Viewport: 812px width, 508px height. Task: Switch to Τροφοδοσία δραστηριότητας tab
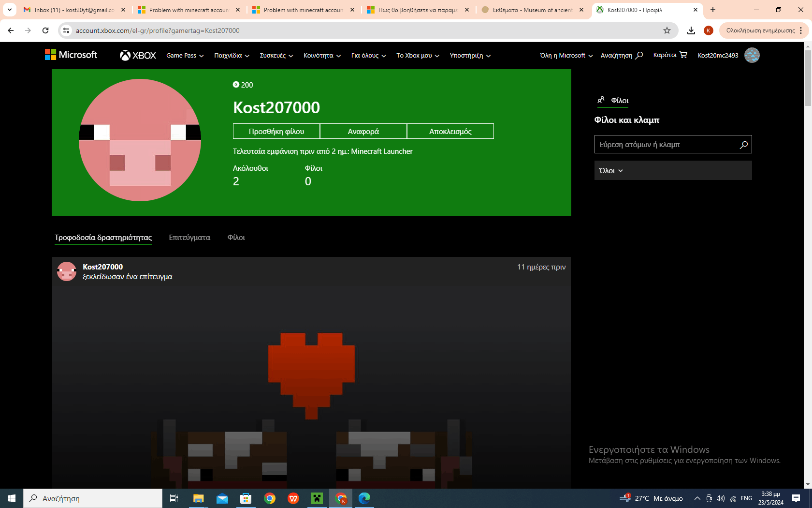click(x=103, y=238)
